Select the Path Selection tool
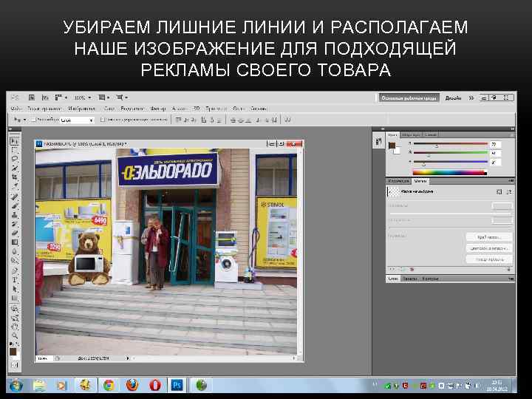 click(14, 289)
